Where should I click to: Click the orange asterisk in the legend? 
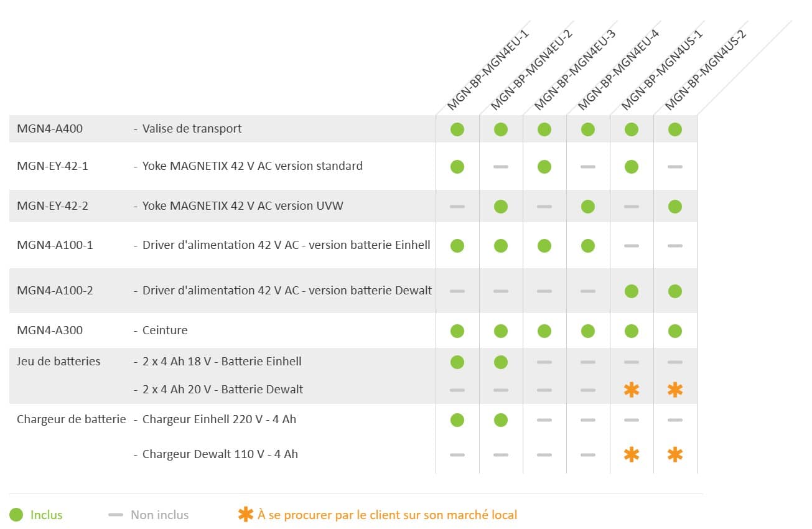coord(246,515)
